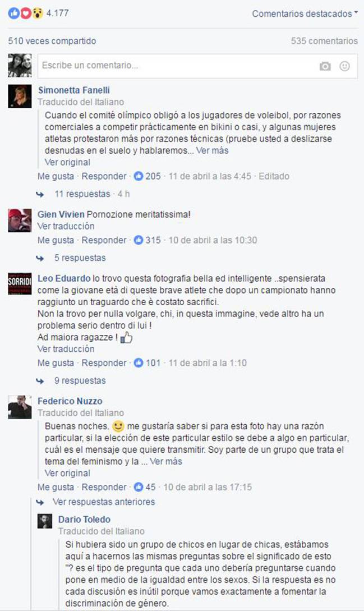The height and width of the screenshot is (611, 364).
Task: Expand 5 respuestas under Gien Vivien
Action: [x=80, y=258]
